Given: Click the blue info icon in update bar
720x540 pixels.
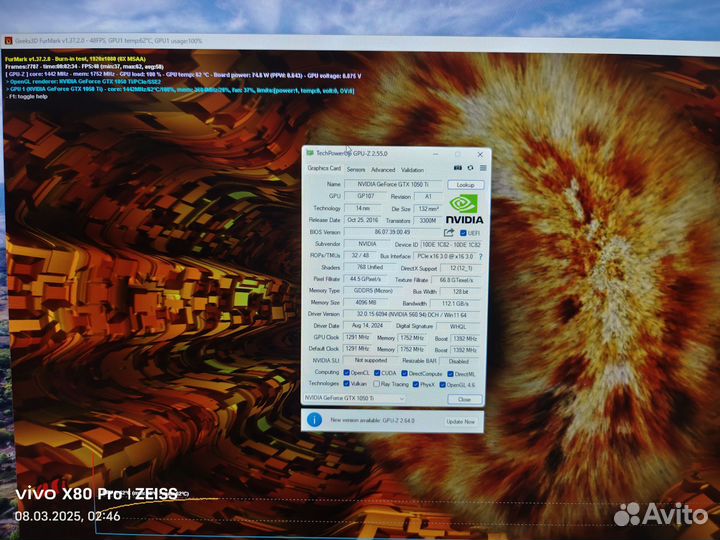Looking at the screenshot, I should coord(315,420).
